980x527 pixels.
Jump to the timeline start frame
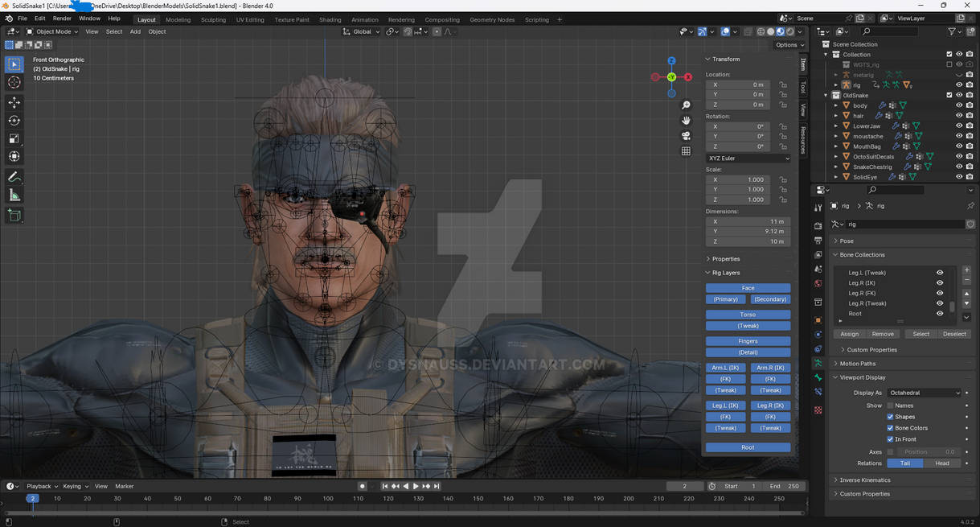tap(385, 486)
